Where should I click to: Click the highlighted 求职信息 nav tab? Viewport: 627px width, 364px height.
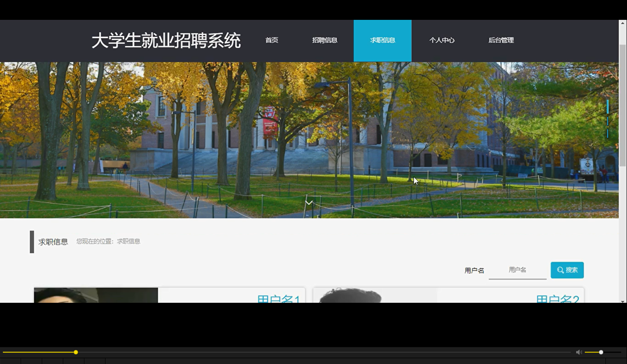pos(382,40)
